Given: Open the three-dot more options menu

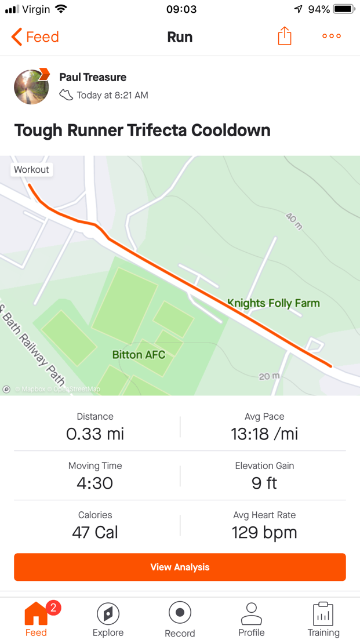Looking at the screenshot, I should coord(331,36).
